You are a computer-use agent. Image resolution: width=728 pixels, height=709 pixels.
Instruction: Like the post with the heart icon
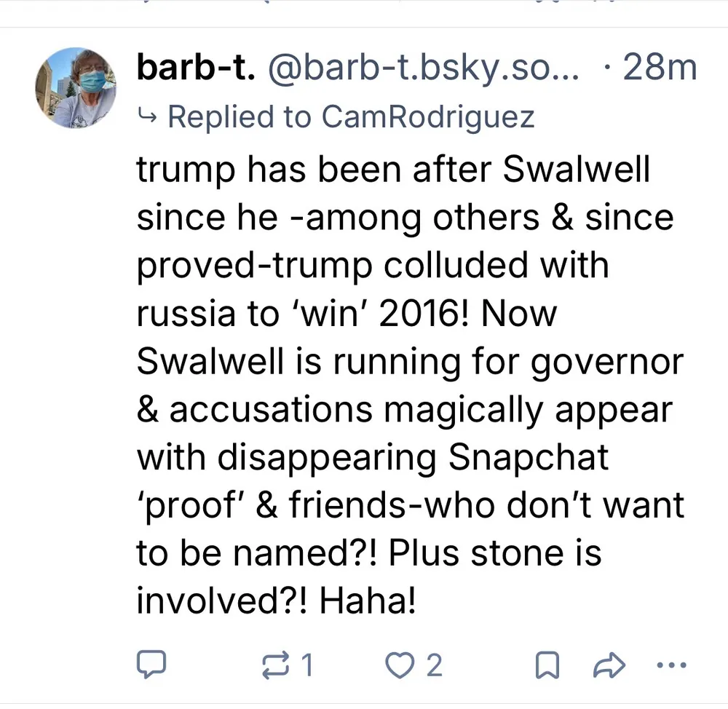point(399,664)
